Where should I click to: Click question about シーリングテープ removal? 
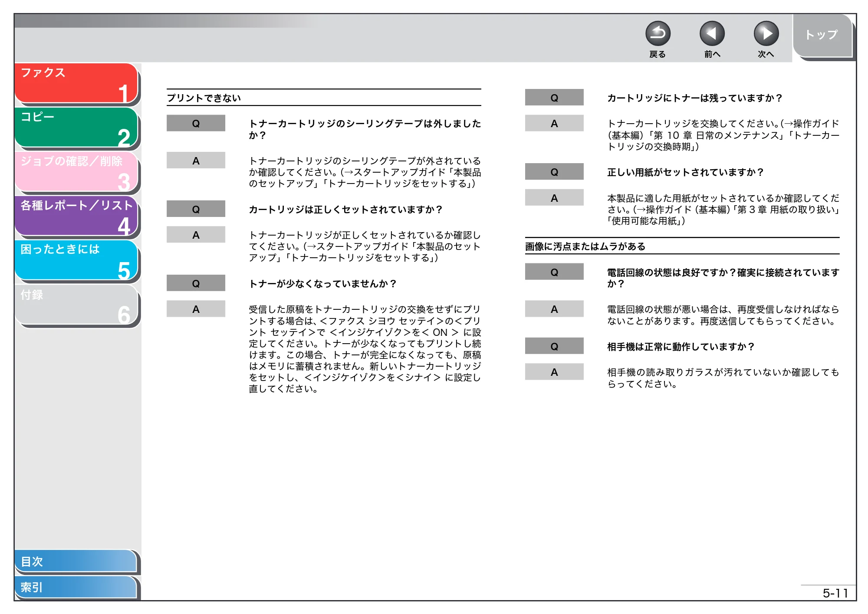click(x=365, y=129)
